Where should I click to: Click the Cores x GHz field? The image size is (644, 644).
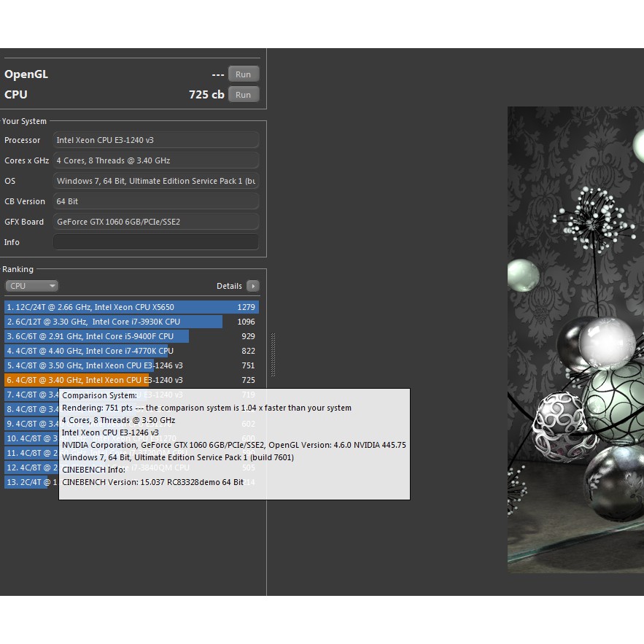coord(156,160)
